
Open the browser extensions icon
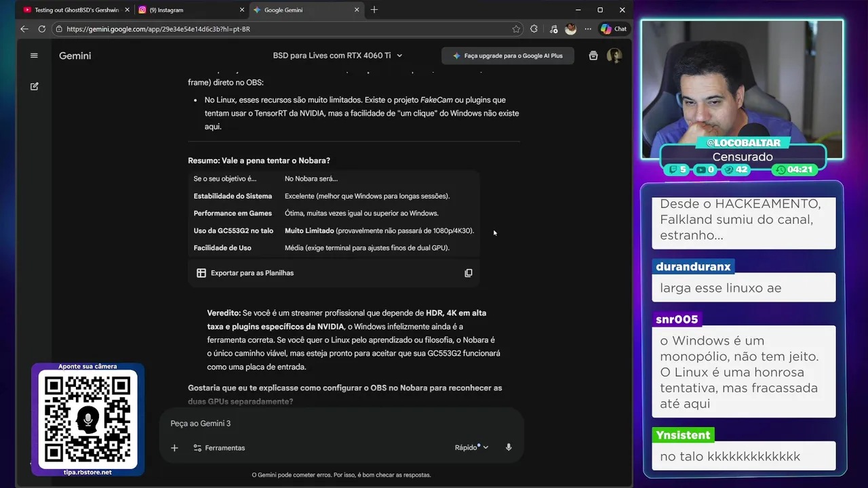coord(534,29)
